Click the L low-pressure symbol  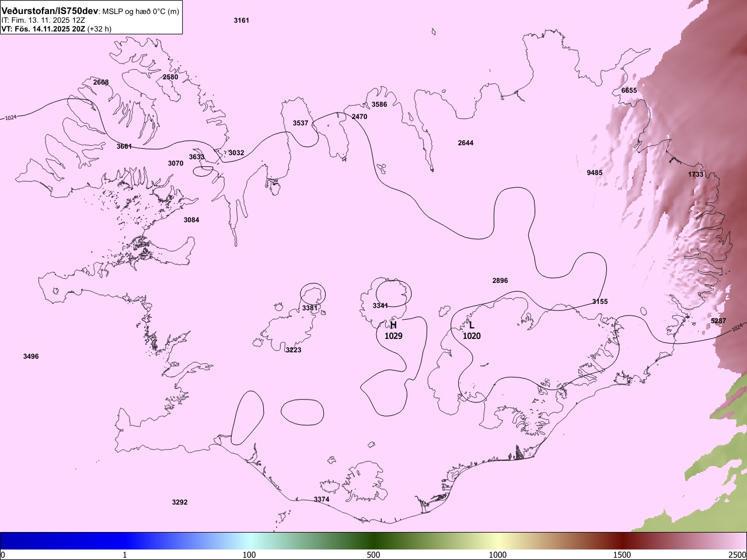pyautogui.click(x=472, y=325)
